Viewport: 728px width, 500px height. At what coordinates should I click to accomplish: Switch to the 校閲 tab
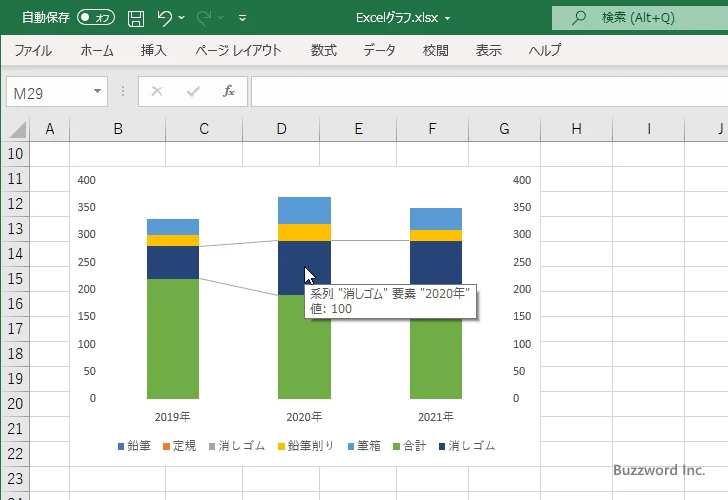click(x=436, y=50)
